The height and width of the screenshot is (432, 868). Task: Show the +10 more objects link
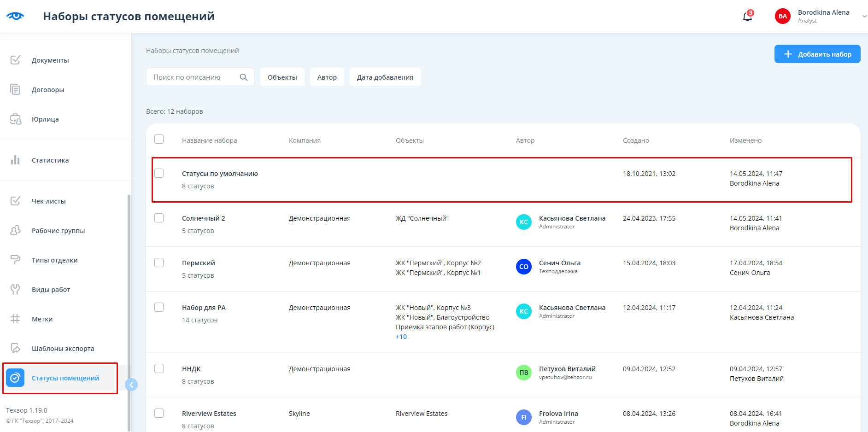click(401, 337)
